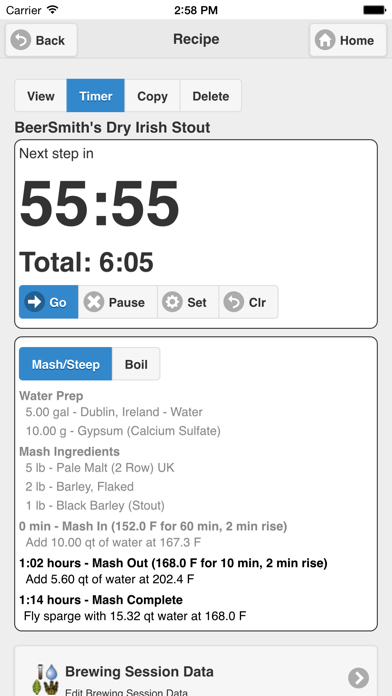Tap the Mash Complete step
Image resolution: width=392 pixels, height=696 pixels.
(x=101, y=600)
